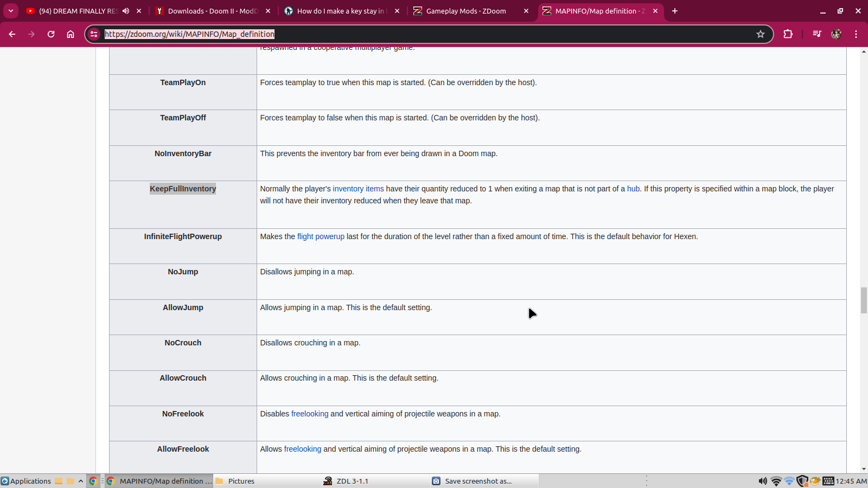Open the black Wi-Fi network icon
The width and height of the screenshot is (868, 488).
tap(776, 481)
